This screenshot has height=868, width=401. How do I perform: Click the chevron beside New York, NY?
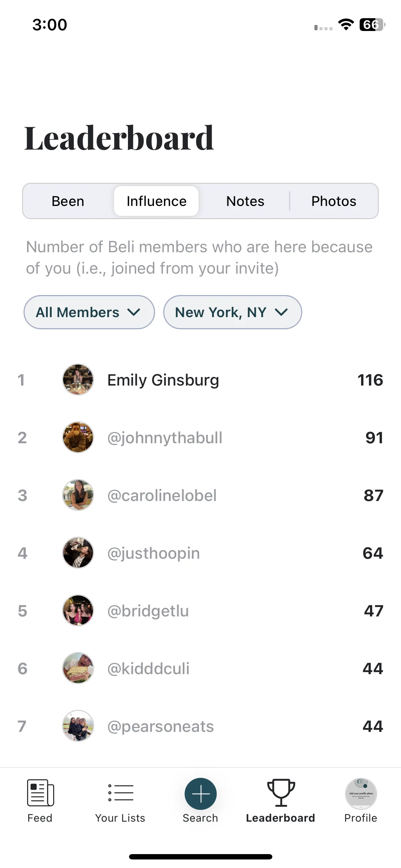pos(281,312)
